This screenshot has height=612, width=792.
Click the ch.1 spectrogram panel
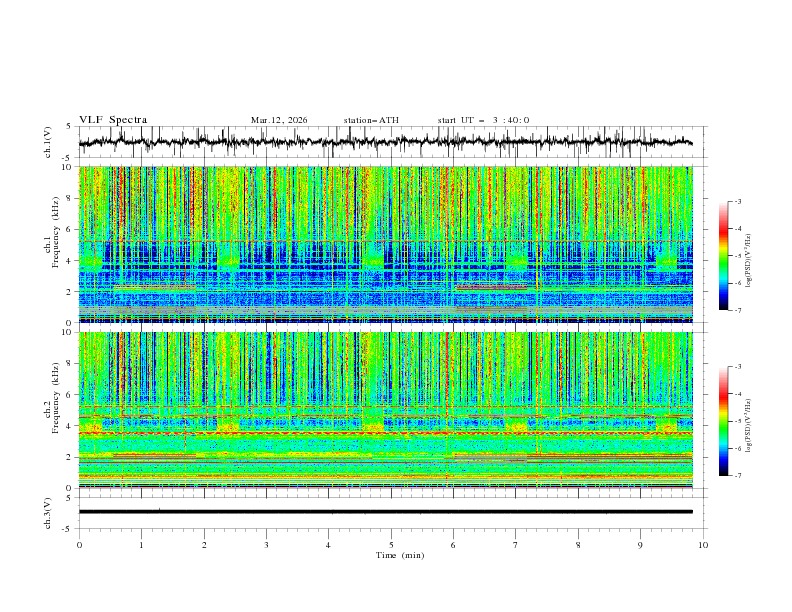click(x=386, y=244)
